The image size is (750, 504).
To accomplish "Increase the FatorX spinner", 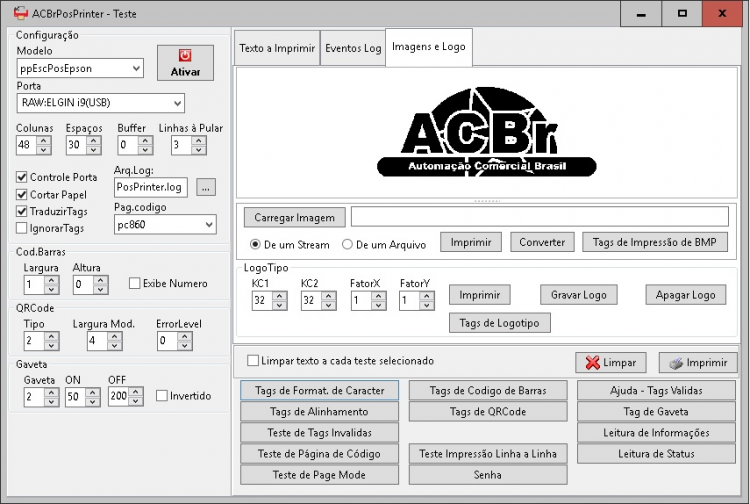I will coord(379,296).
